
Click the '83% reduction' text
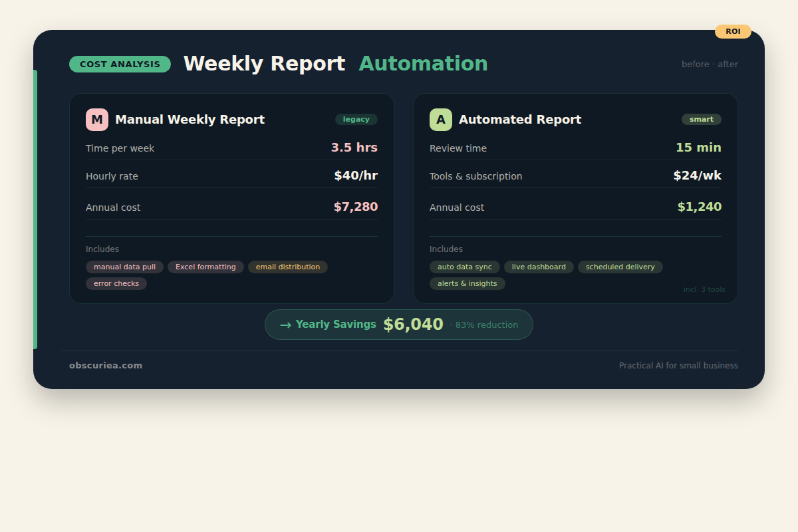click(x=487, y=325)
